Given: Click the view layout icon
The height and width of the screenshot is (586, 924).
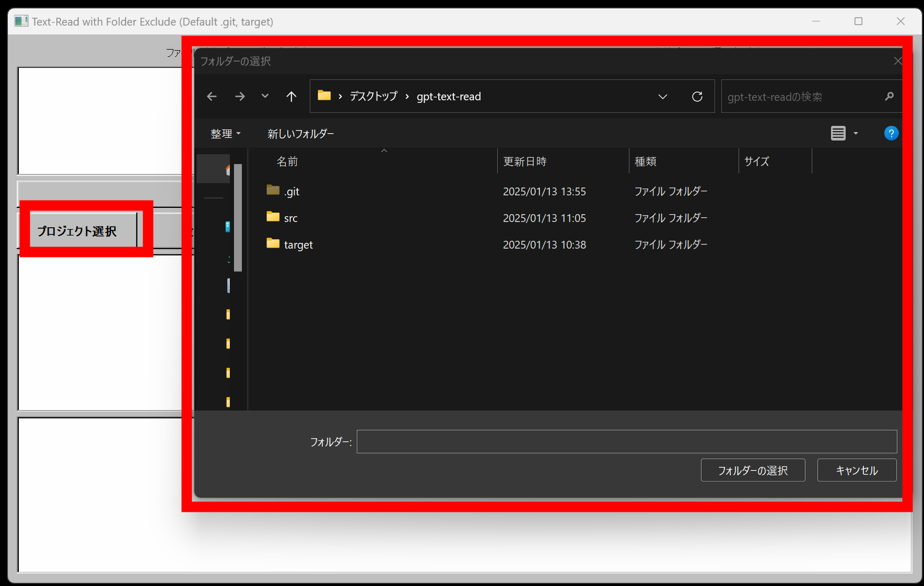Looking at the screenshot, I should (838, 134).
